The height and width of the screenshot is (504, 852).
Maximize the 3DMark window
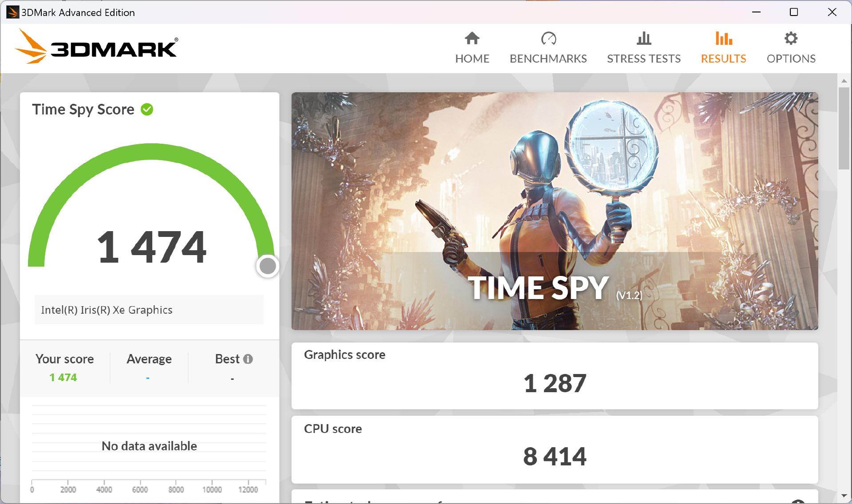click(x=794, y=12)
